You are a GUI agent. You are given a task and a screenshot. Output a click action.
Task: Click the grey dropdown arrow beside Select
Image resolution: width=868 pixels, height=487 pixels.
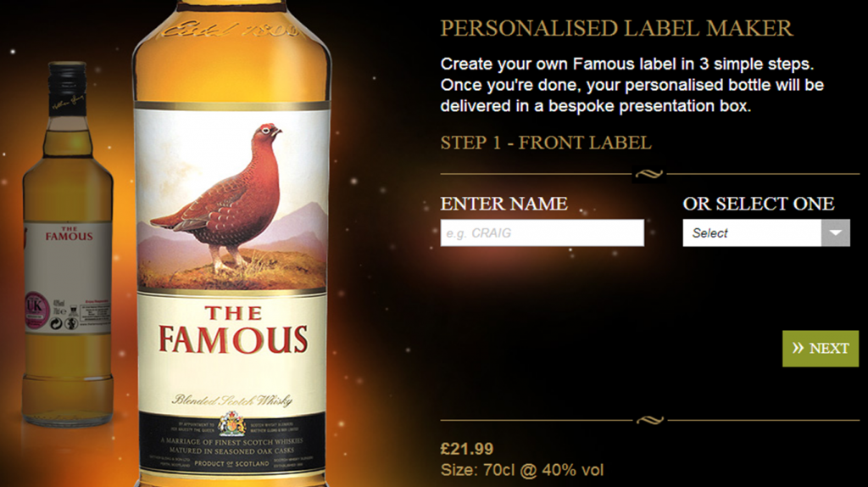(x=835, y=232)
